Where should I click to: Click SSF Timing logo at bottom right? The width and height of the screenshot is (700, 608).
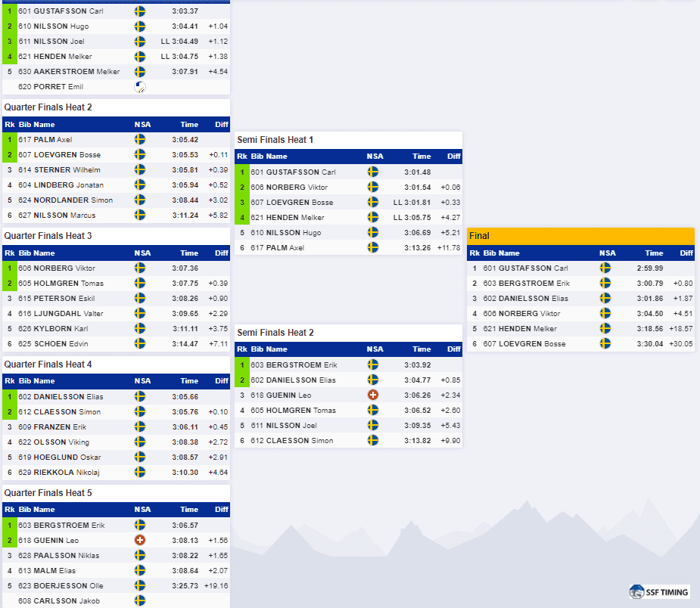[659, 592]
